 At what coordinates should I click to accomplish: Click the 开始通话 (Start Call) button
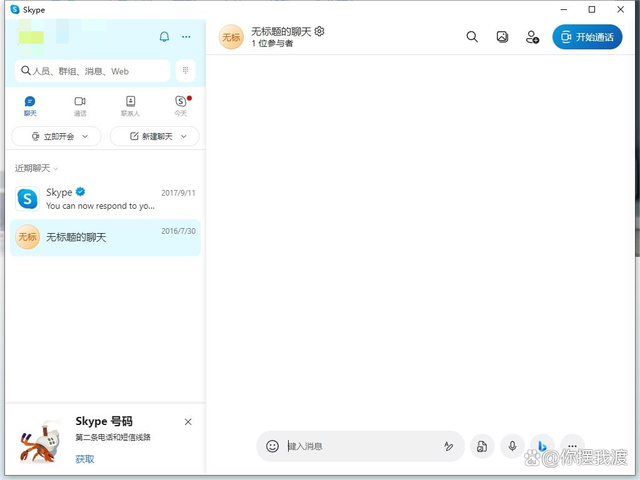587,37
